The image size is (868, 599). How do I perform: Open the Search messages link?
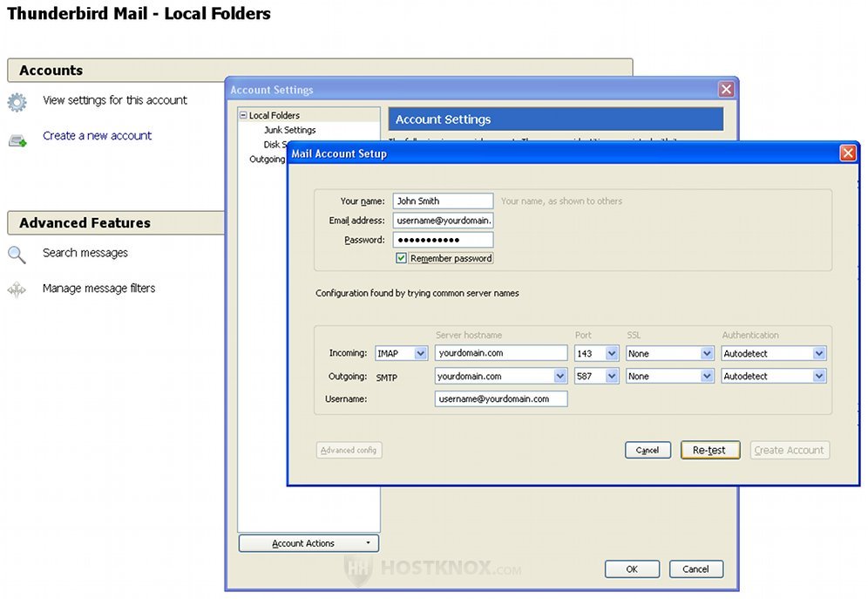point(85,253)
